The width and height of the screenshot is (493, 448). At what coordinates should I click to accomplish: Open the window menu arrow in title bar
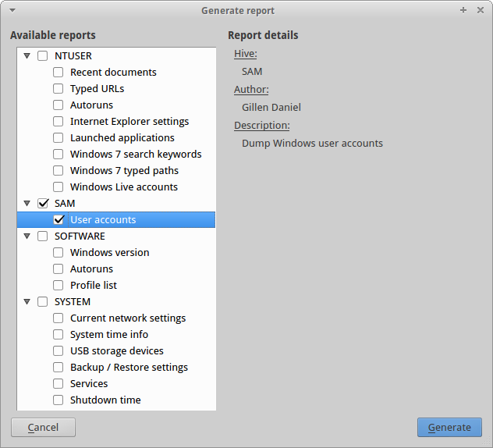(12, 10)
